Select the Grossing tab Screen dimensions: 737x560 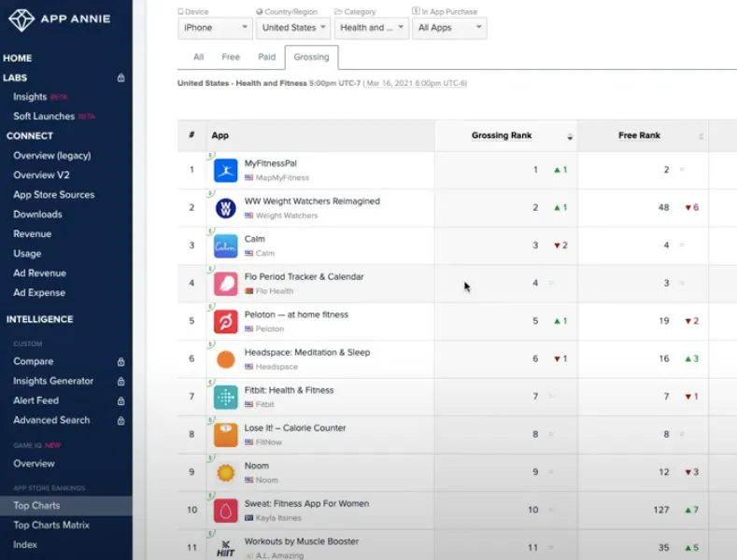tap(311, 57)
